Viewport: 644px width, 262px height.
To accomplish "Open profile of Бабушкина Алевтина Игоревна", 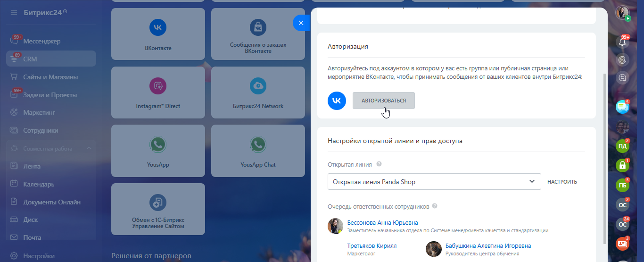I will (488, 245).
